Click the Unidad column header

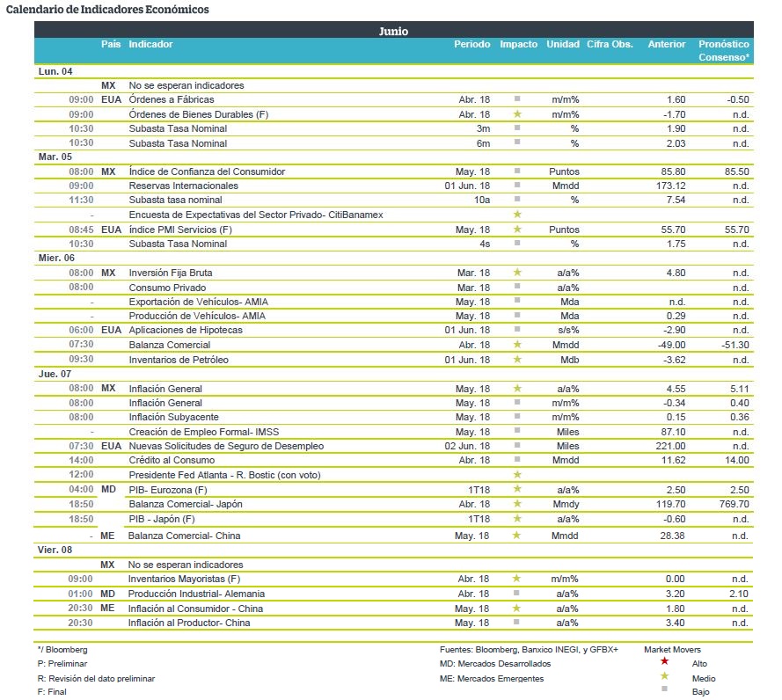(x=563, y=44)
